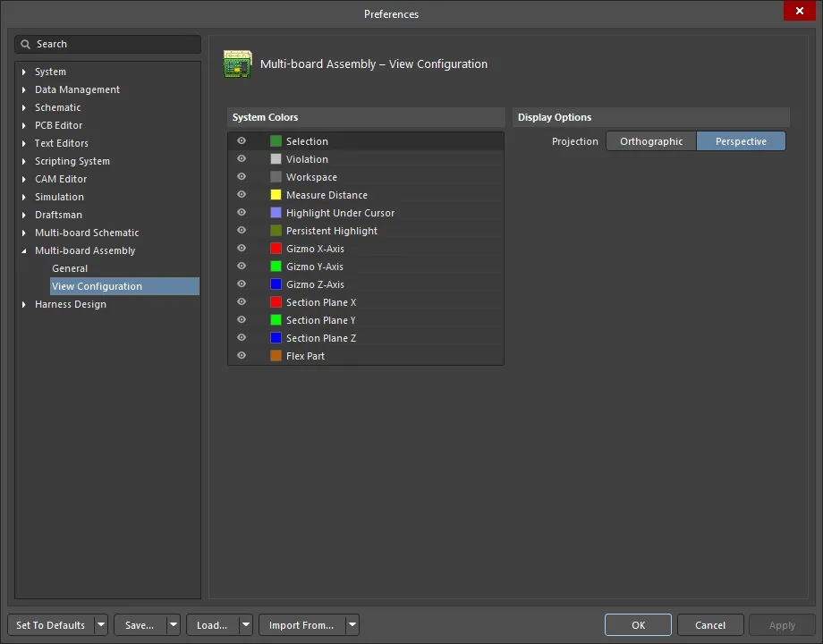Open the Set To Defaults dropdown arrow
This screenshot has height=644, width=823.
tap(101, 624)
